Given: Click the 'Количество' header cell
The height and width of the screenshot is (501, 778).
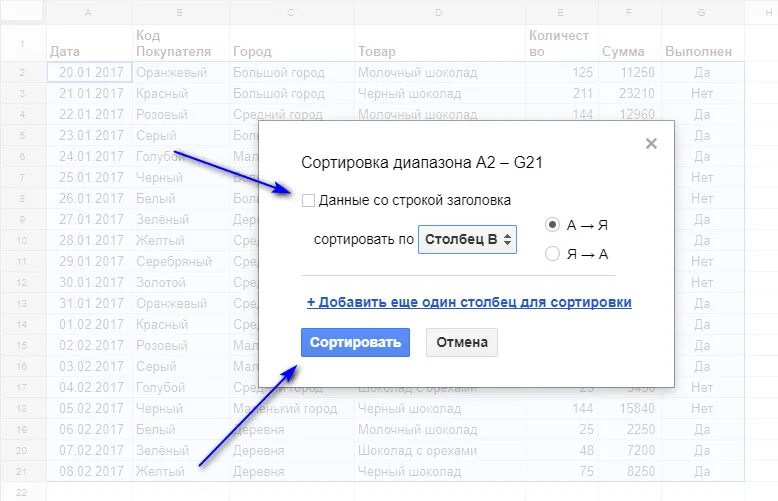Looking at the screenshot, I should tap(562, 44).
